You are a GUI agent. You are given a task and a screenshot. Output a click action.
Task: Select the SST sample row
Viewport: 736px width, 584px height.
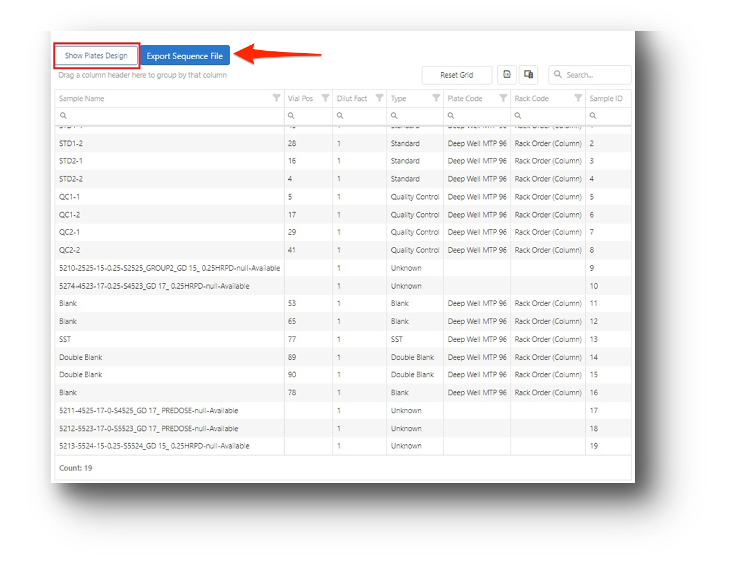[x=170, y=339]
